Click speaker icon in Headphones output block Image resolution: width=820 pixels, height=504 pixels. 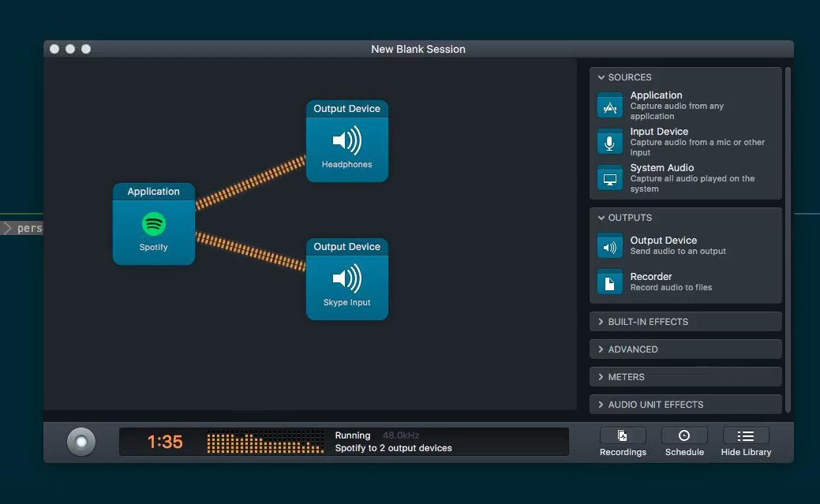pyautogui.click(x=346, y=140)
